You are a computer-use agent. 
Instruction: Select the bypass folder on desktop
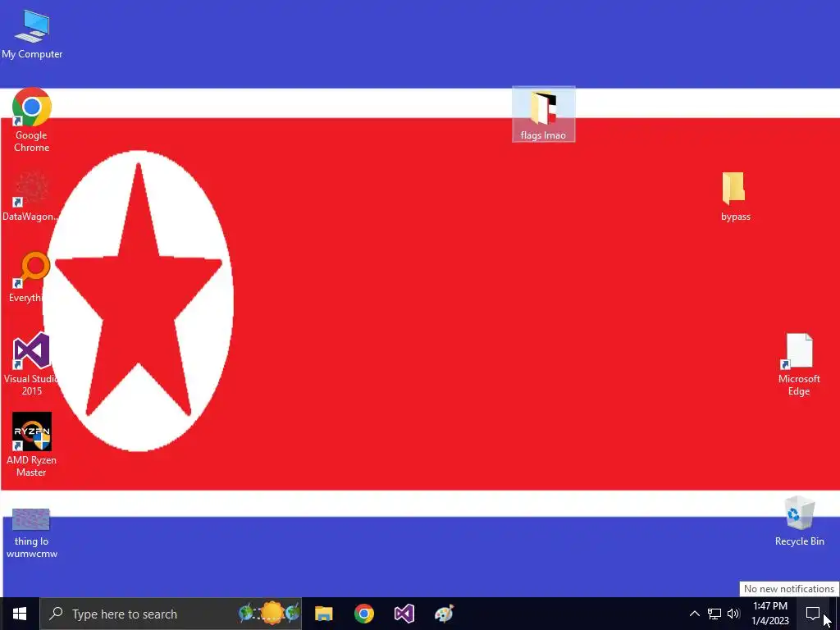coord(735,197)
